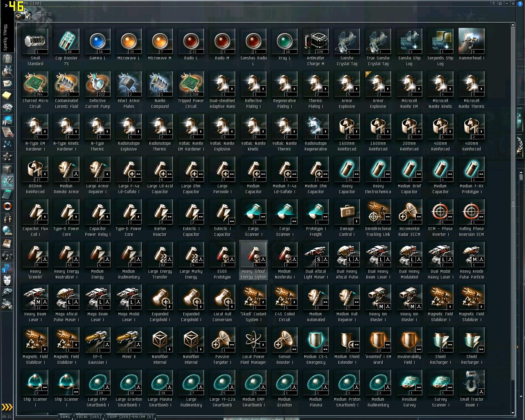The image size is (525, 420).
Task: Switch to the GANG chat tab
Action: point(65,417)
